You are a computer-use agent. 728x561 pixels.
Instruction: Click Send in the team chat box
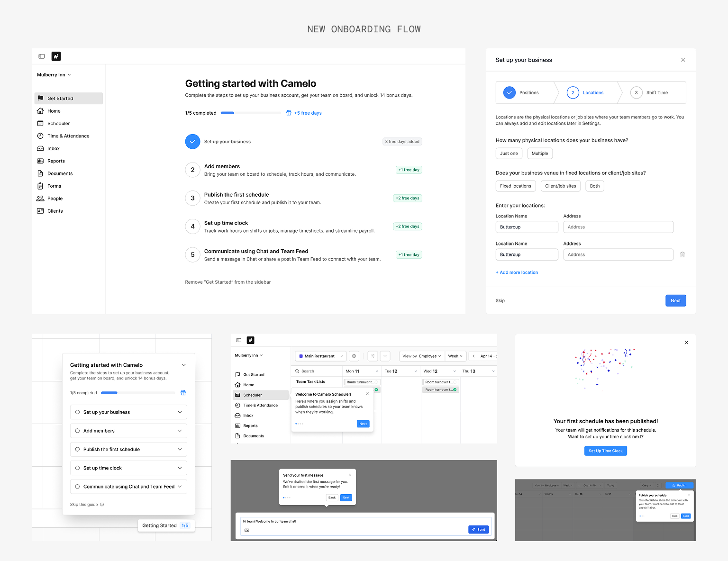click(478, 529)
